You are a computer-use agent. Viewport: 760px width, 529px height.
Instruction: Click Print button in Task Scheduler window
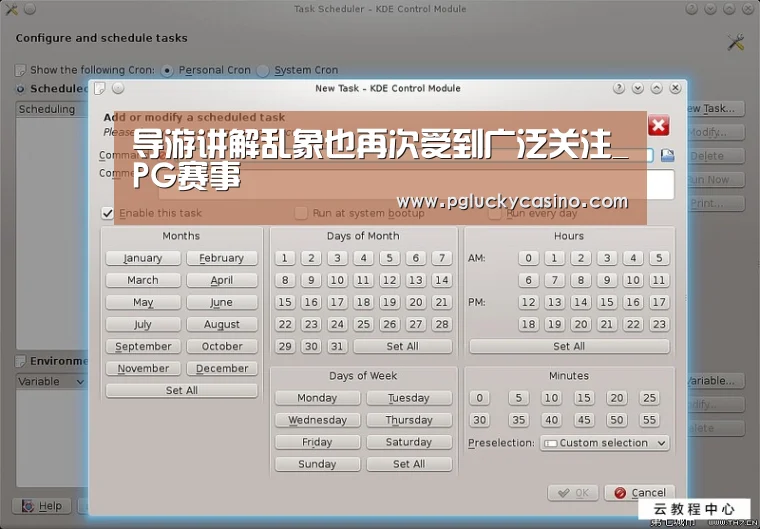pos(715,204)
